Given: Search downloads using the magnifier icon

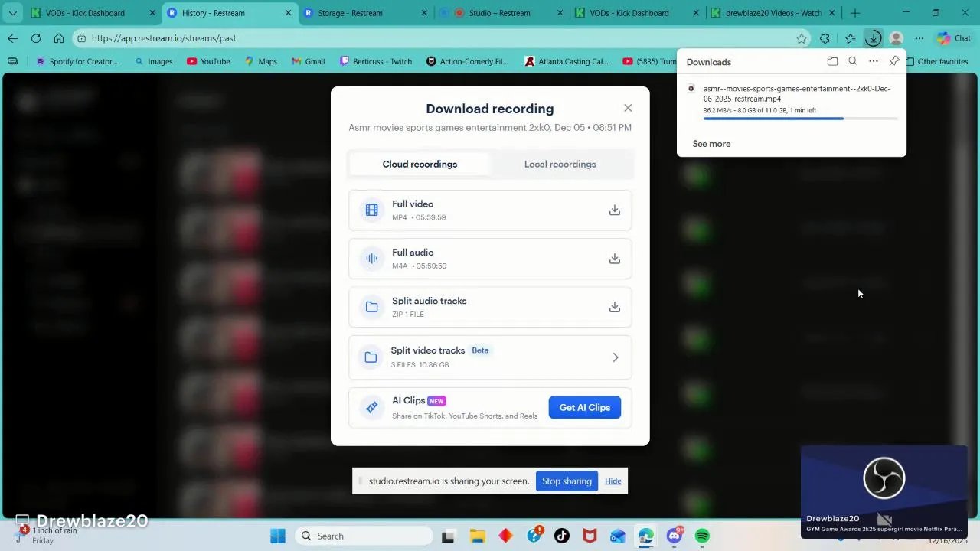Looking at the screenshot, I should [853, 61].
